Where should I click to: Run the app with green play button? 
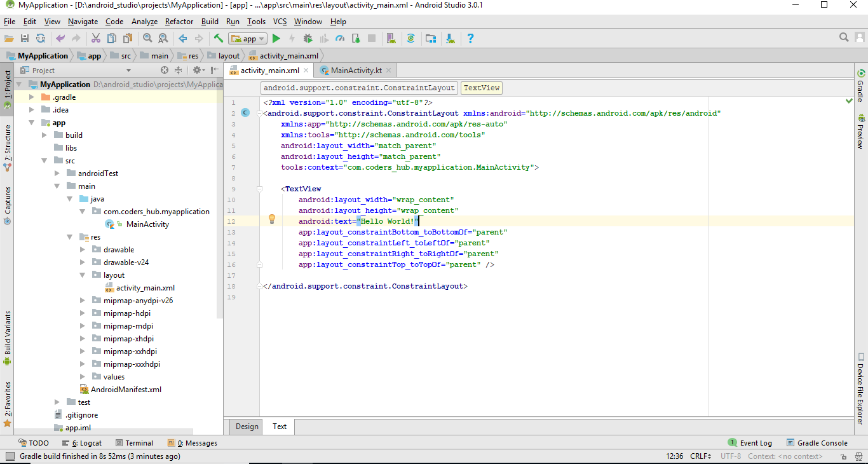pyautogui.click(x=276, y=39)
